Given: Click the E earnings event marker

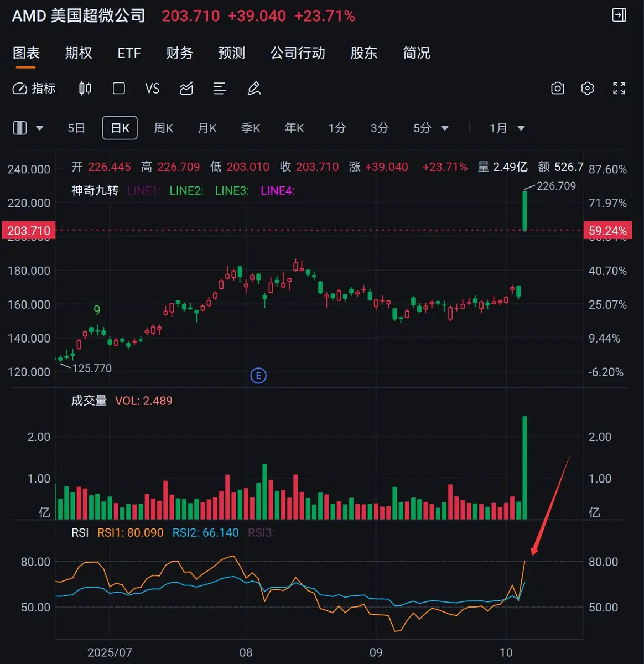Looking at the screenshot, I should click(x=258, y=376).
